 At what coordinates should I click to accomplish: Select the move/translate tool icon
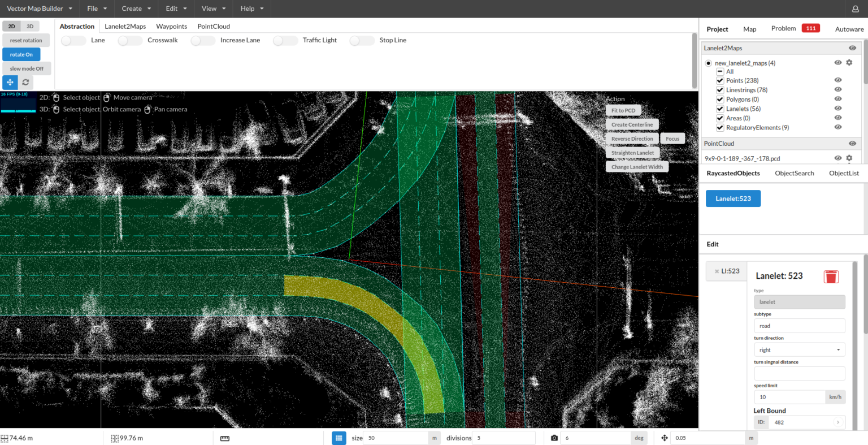pyautogui.click(x=10, y=82)
